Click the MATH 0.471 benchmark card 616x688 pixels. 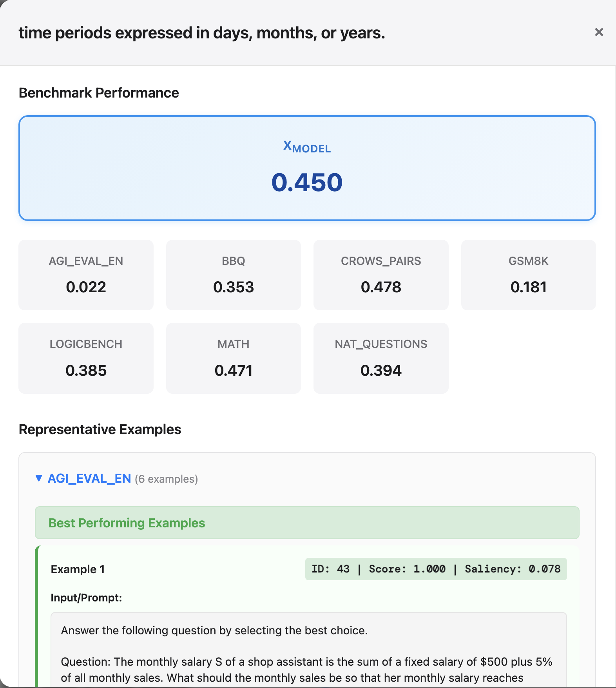coord(234,358)
